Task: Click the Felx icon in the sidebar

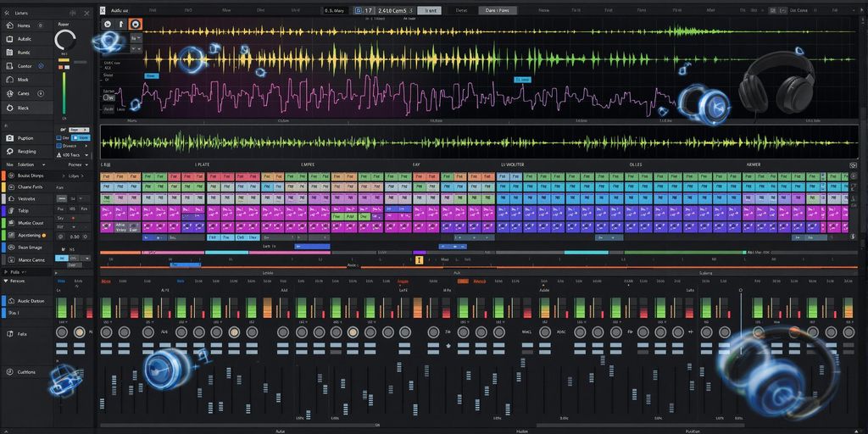Action: pos(8,334)
